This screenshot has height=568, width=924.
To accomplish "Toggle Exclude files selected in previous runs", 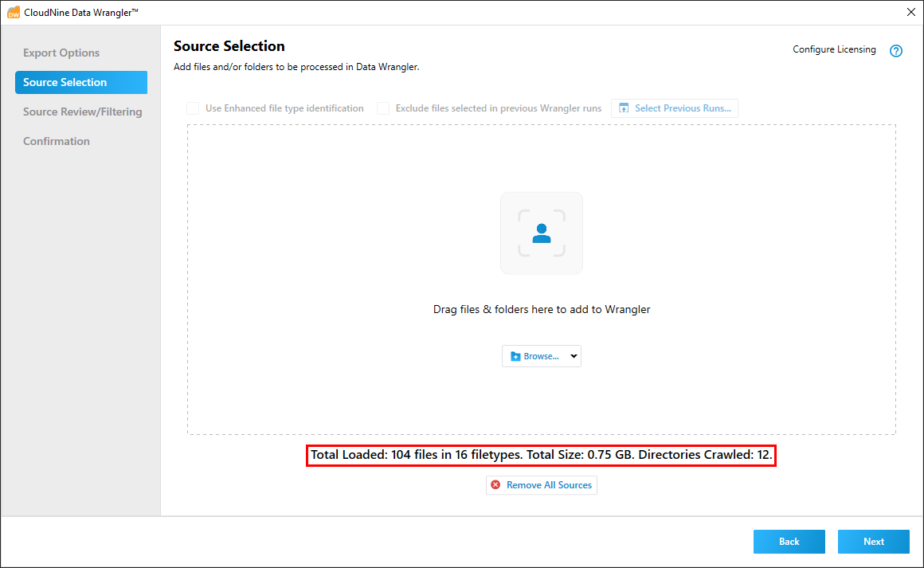I will [383, 108].
